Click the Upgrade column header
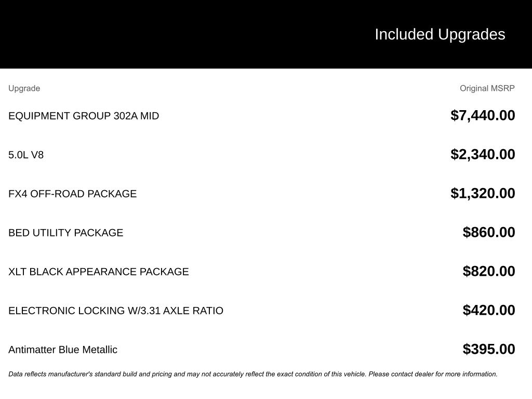The width and height of the screenshot is (532, 399). [x=24, y=88]
